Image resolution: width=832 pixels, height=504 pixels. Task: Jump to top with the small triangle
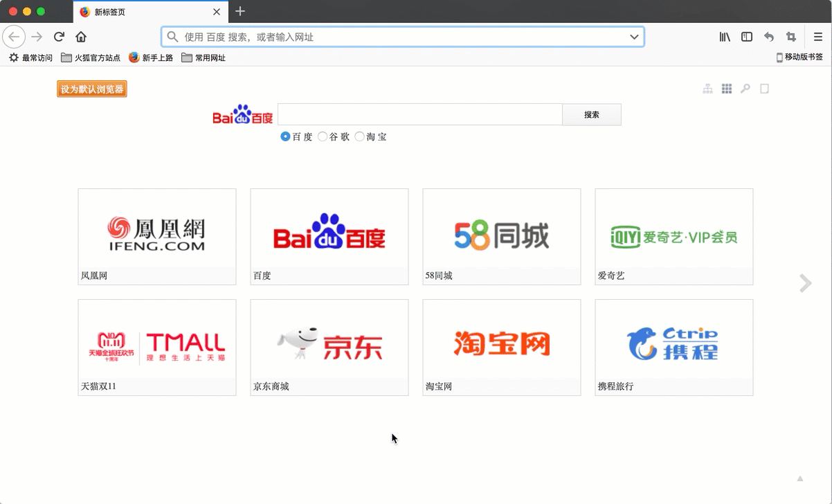tap(800, 478)
